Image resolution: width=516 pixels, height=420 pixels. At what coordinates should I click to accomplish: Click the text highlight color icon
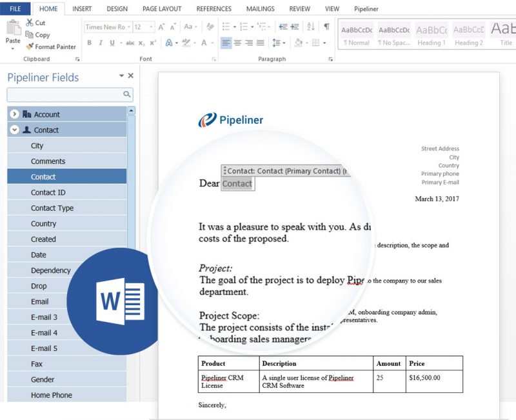coord(186,43)
